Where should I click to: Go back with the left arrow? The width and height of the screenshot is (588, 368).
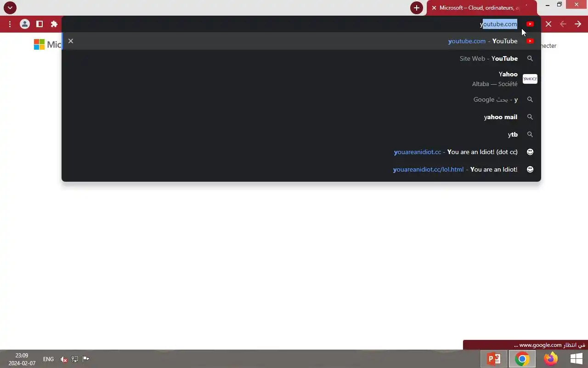[563, 24]
